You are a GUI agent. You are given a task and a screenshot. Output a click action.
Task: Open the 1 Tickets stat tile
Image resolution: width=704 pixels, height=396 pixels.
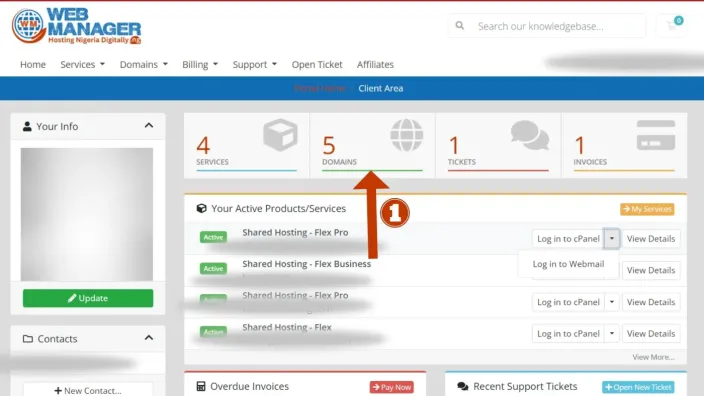(x=498, y=145)
